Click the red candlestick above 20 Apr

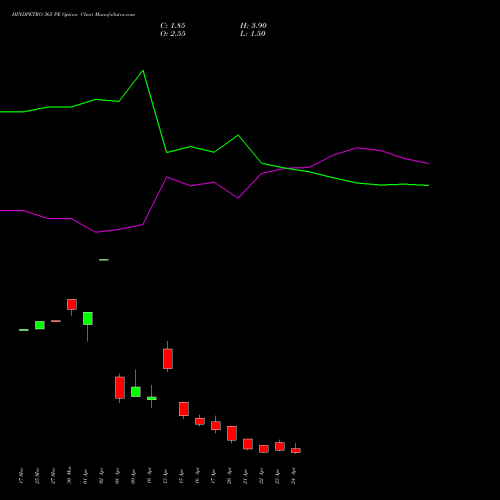pos(232,433)
